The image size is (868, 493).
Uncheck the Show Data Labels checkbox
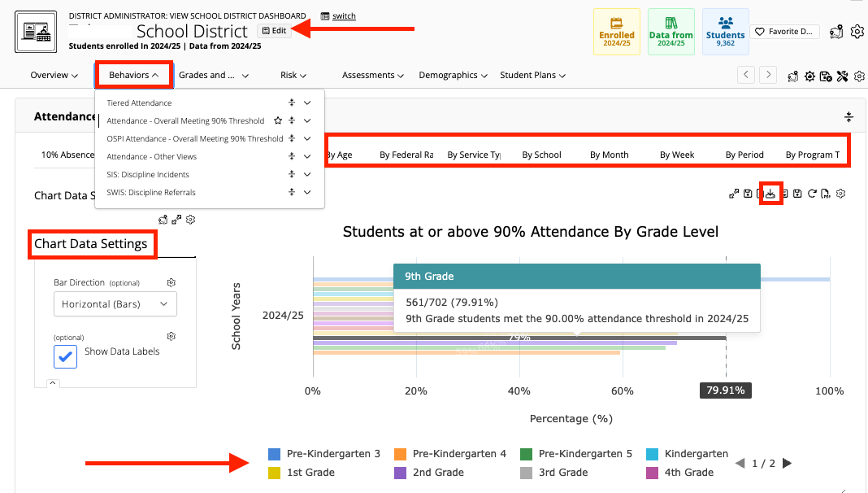click(65, 356)
